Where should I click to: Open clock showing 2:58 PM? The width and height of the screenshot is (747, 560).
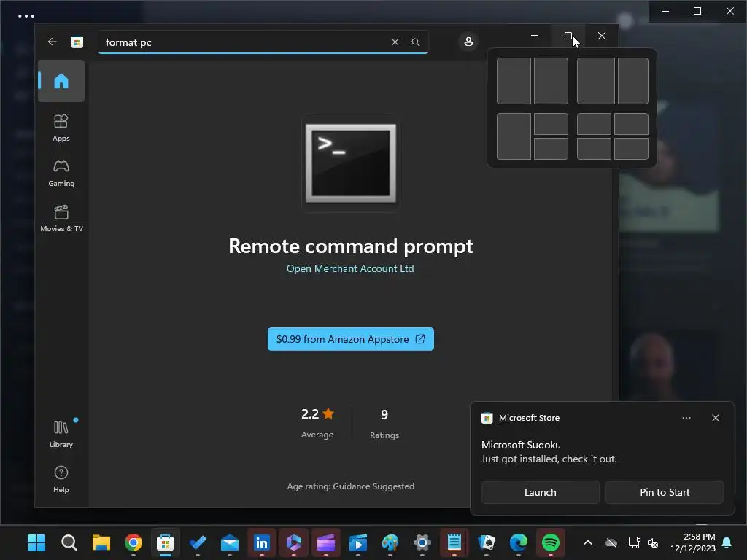pyautogui.click(x=693, y=542)
